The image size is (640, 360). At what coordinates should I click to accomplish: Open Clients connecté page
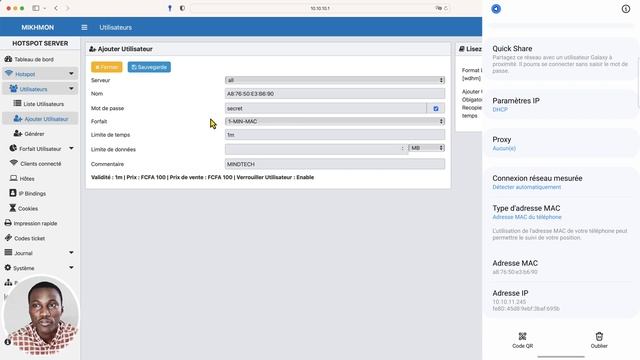point(41,164)
